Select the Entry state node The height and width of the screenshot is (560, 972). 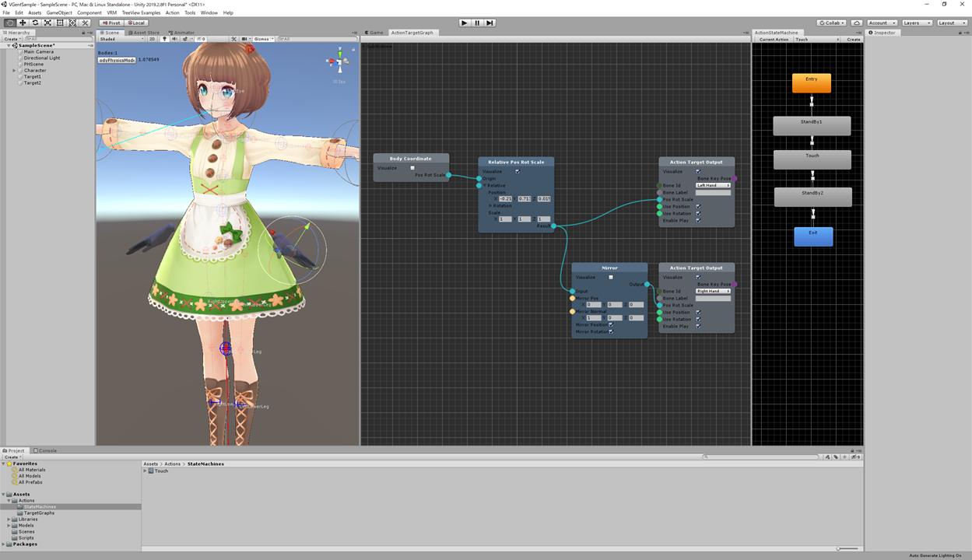[812, 82]
